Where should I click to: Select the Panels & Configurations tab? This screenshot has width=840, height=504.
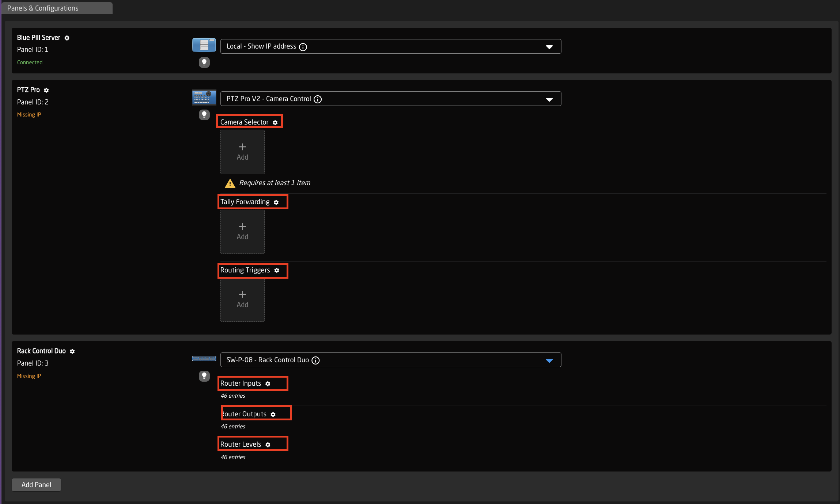(x=57, y=8)
